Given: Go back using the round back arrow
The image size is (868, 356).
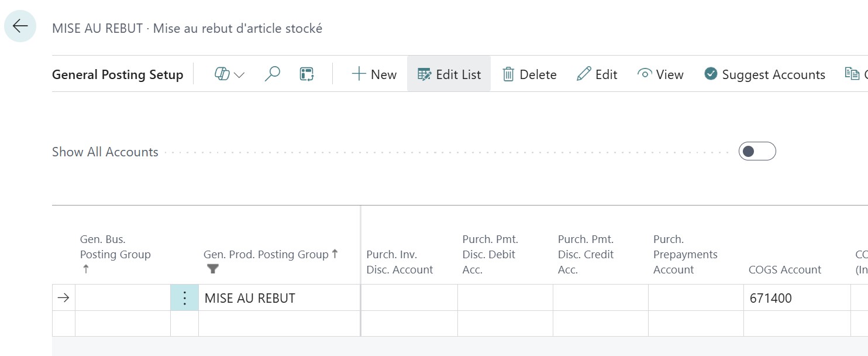Looking at the screenshot, I should pos(19,26).
